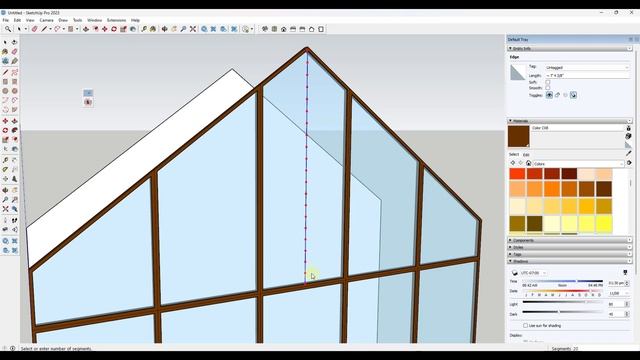Activate the Orbit tool in the top toolbar
The image size is (640, 360).
coord(164,29)
